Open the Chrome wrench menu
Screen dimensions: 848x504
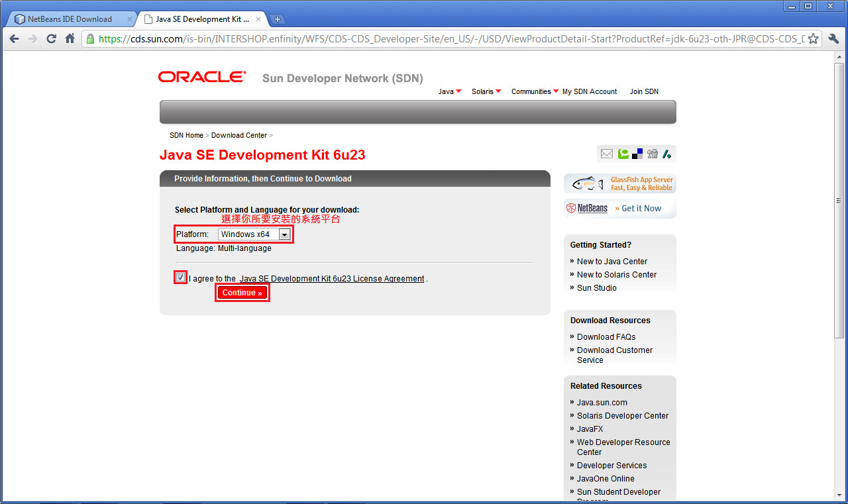click(833, 38)
